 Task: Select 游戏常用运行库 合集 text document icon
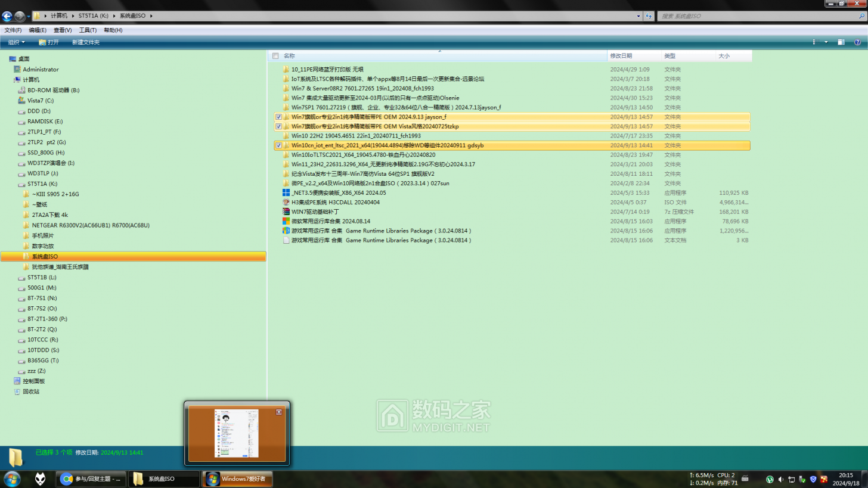[286, 240]
